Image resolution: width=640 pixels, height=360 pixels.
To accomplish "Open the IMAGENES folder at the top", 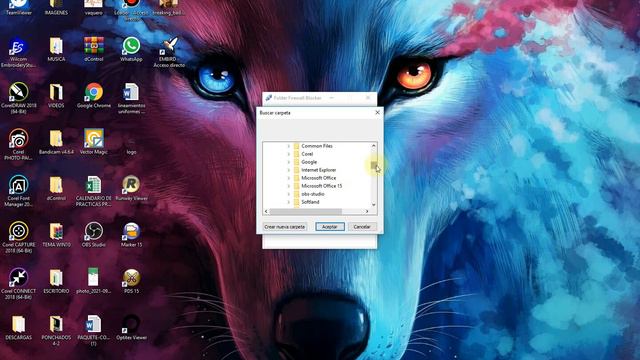I will coord(56,7).
